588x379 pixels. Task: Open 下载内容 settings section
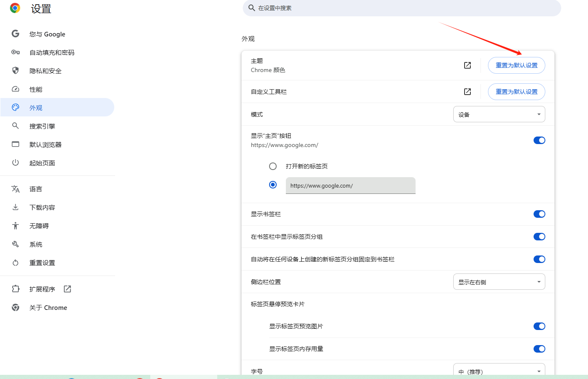pos(57,207)
